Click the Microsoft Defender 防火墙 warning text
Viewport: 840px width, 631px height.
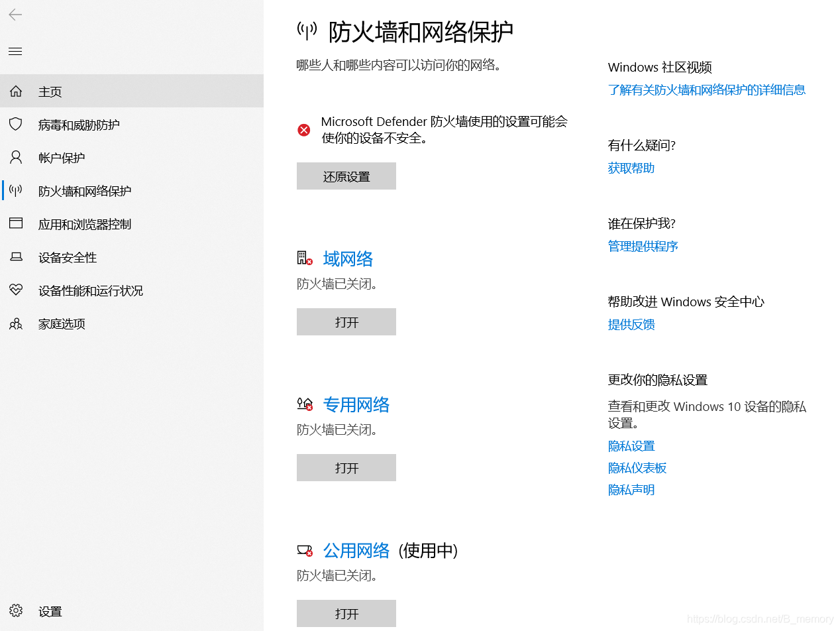click(x=445, y=130)
